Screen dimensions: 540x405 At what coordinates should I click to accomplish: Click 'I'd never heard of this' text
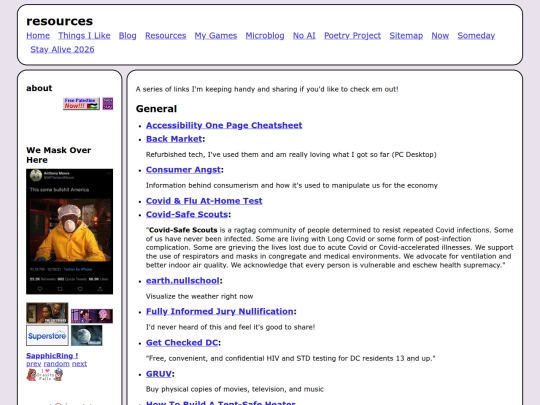(x=230, y=327)
